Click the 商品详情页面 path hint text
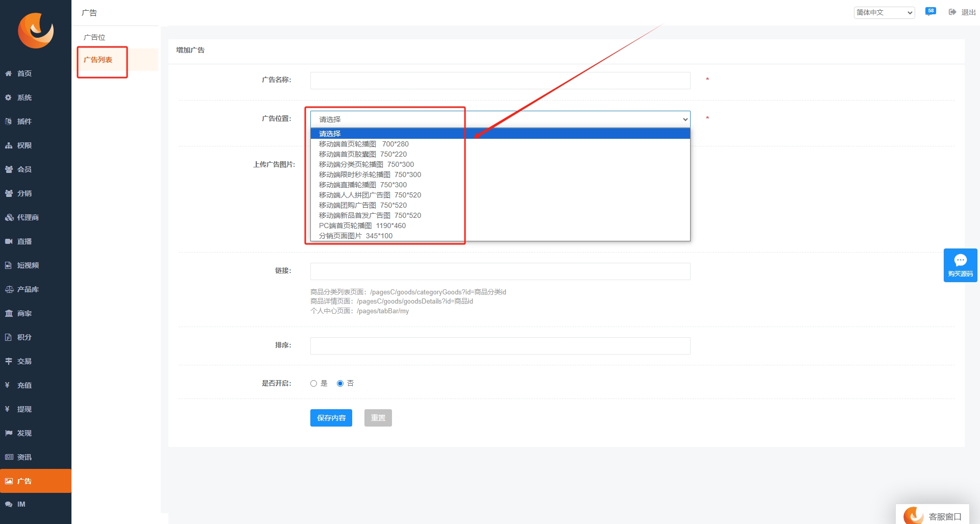980x524 pixels. coord(391,302)
